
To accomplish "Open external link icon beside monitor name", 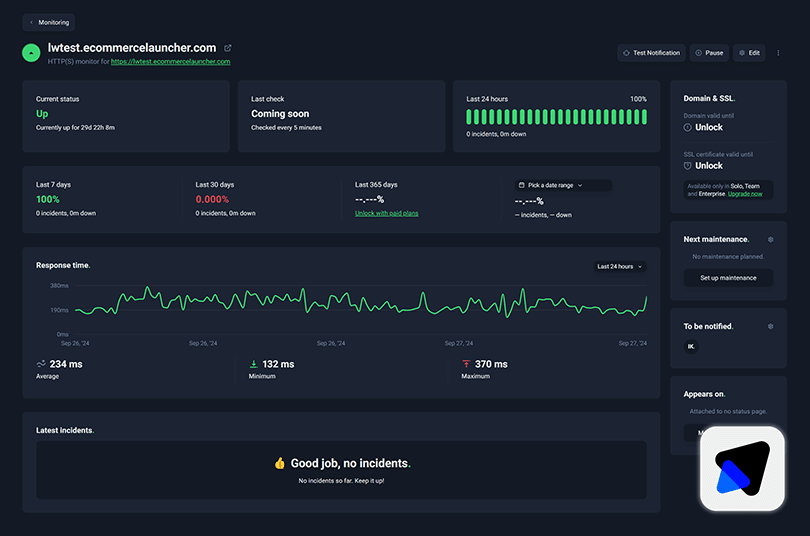I will (x=228, y=48).
